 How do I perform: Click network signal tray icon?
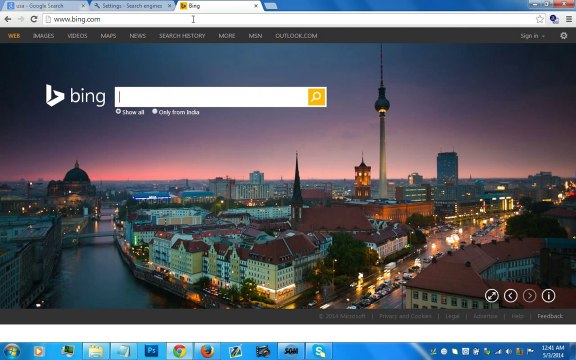498,352
